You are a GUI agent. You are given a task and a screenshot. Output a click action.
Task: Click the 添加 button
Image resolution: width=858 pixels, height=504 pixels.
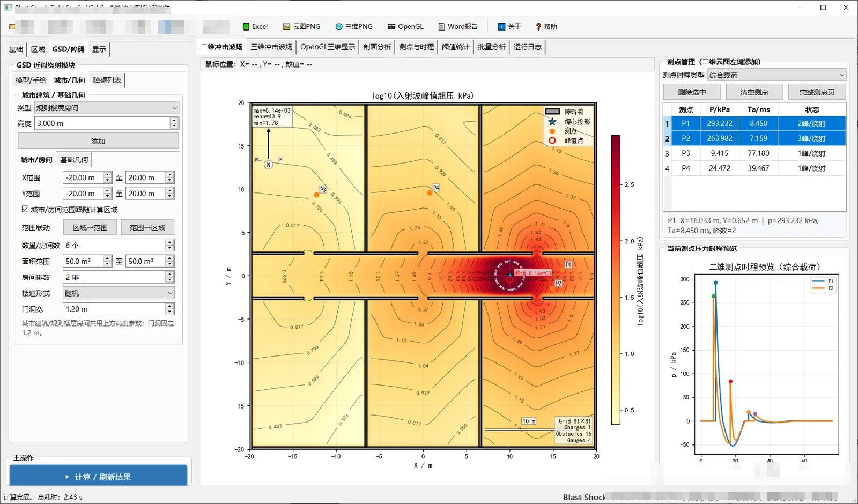[x=98, y=140]
